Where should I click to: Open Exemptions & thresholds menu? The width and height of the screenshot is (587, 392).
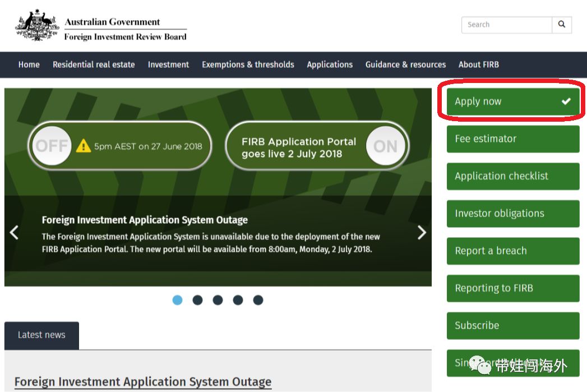tap(248, 64)
